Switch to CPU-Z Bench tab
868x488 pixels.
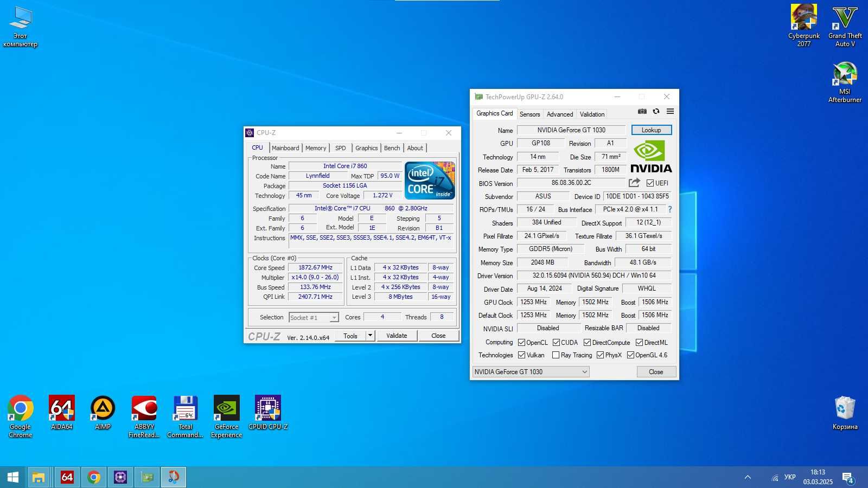pyautogui.click(x=392, y=148)
